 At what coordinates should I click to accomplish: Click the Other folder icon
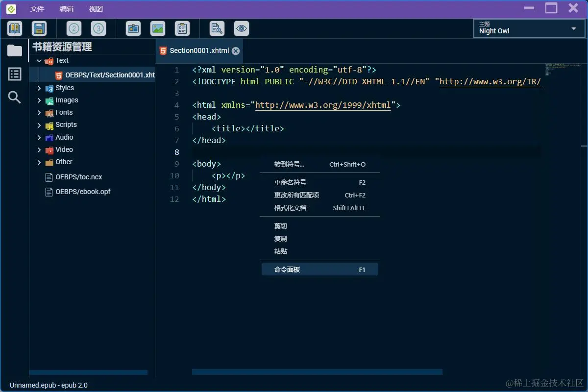49,162
